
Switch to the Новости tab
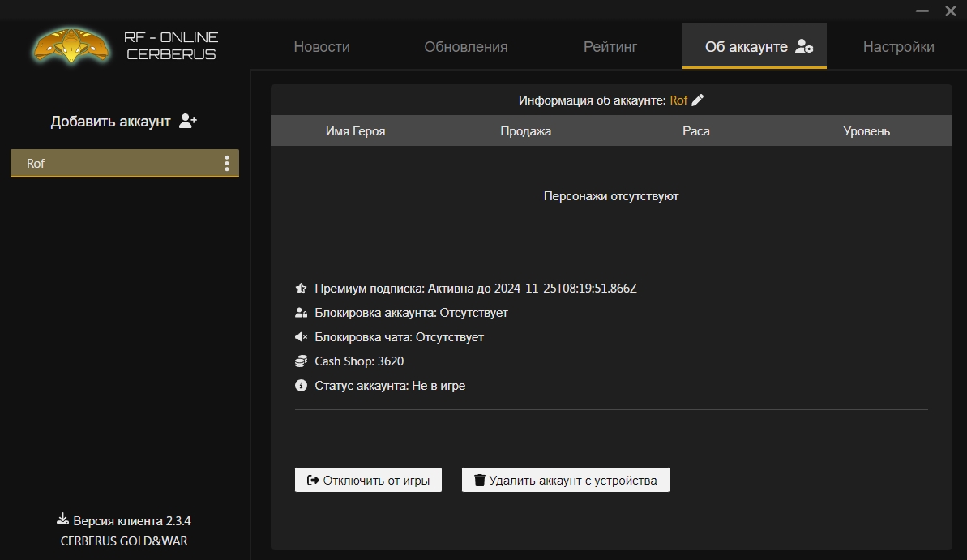321,46
